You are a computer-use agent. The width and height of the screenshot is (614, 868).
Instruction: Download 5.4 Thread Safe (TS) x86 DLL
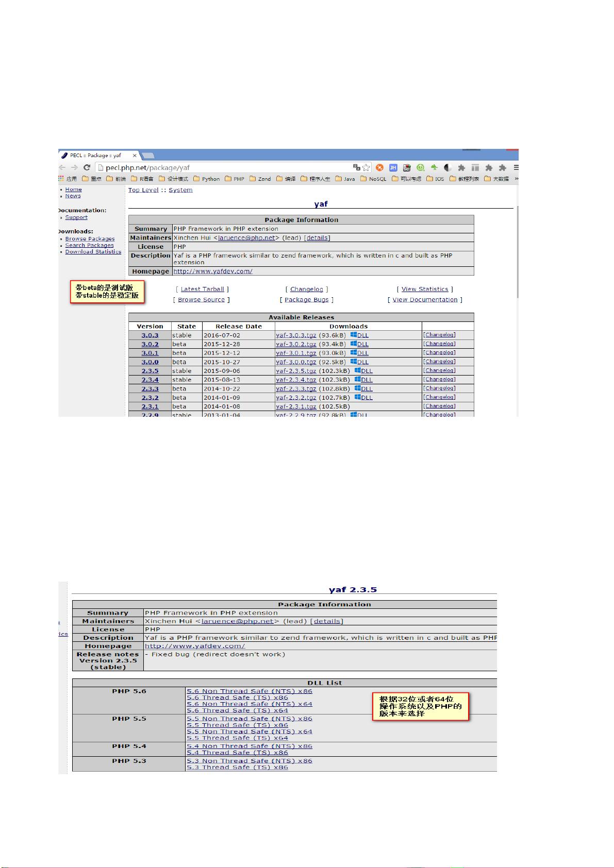tap(238, 753)
